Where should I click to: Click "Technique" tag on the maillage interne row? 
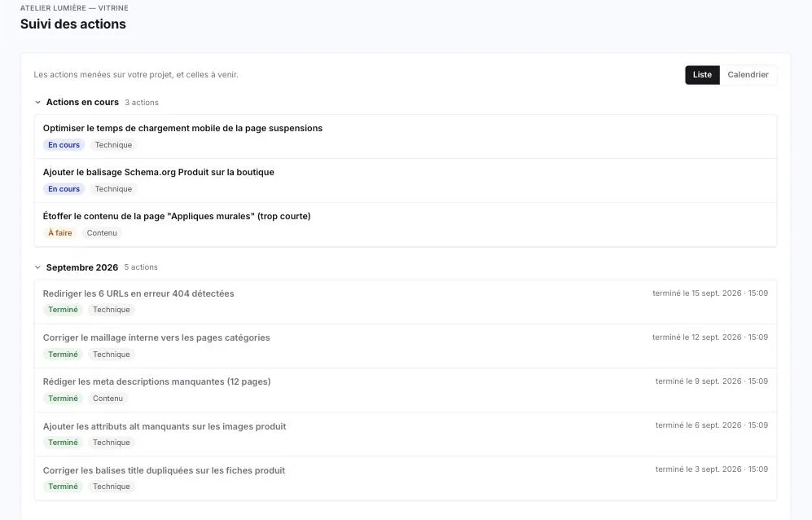112,355
